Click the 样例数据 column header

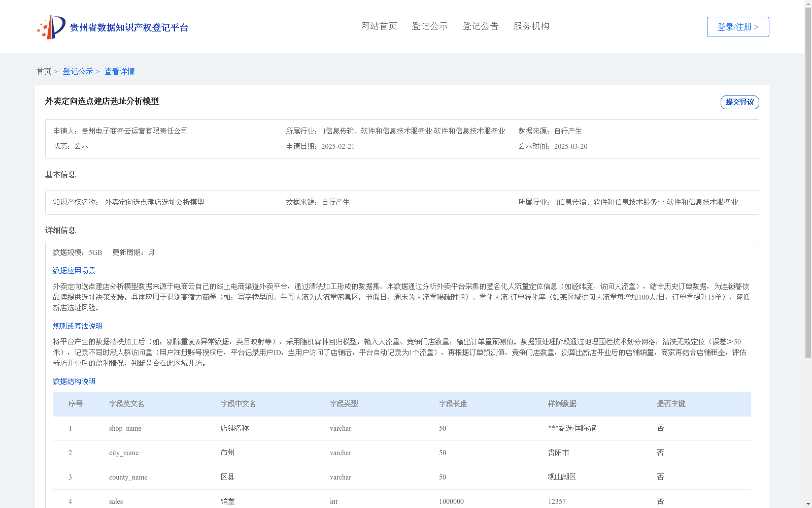[x=562, y=404]
